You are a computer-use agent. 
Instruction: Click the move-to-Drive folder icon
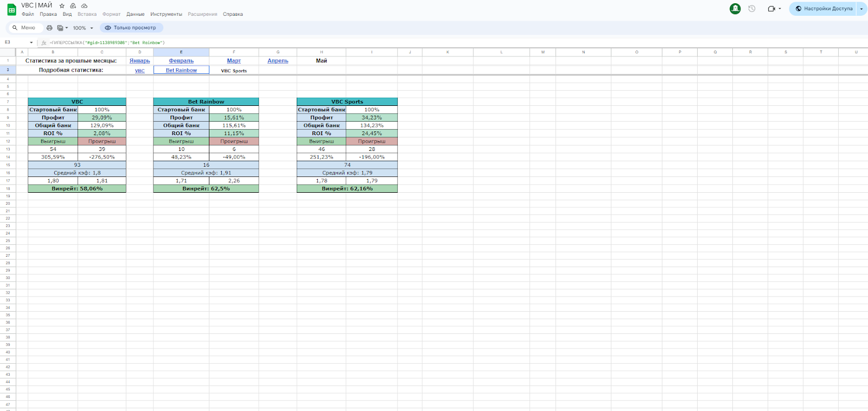click(x=73, y=6)
